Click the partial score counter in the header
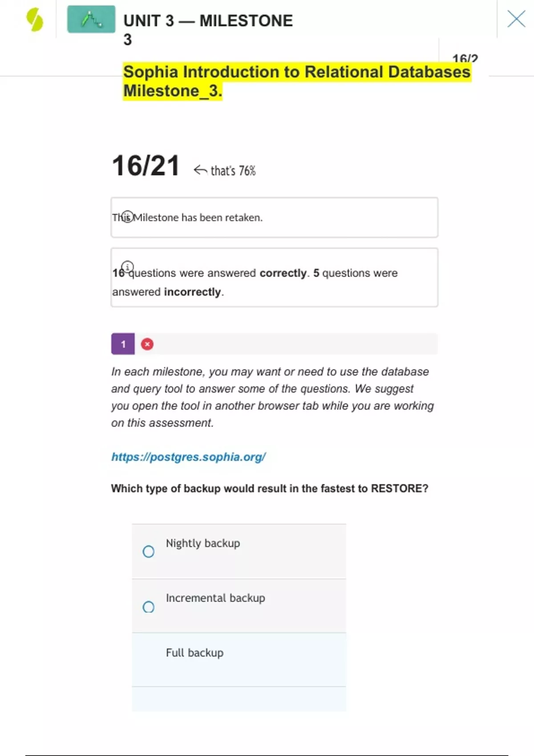 pyautogui.click(x=465, y=59)
